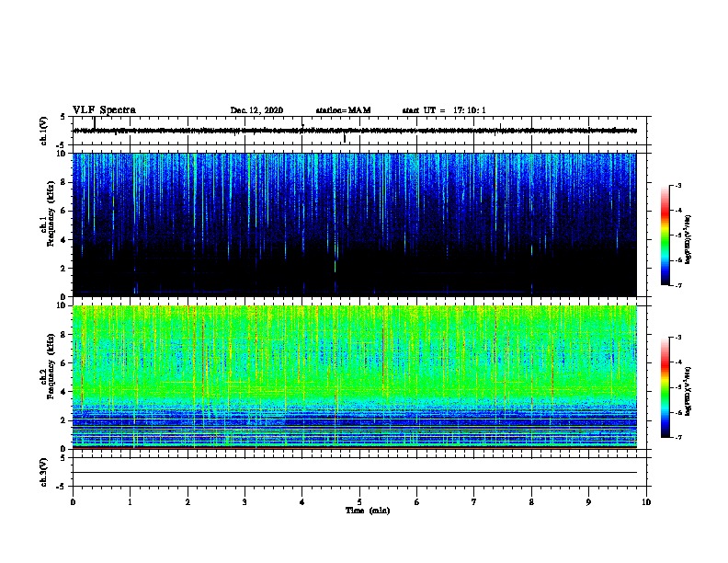This screenshot has height=563, width=728.
Task: Click the ch.3 flat voltage trace
Action: [355, 473]
